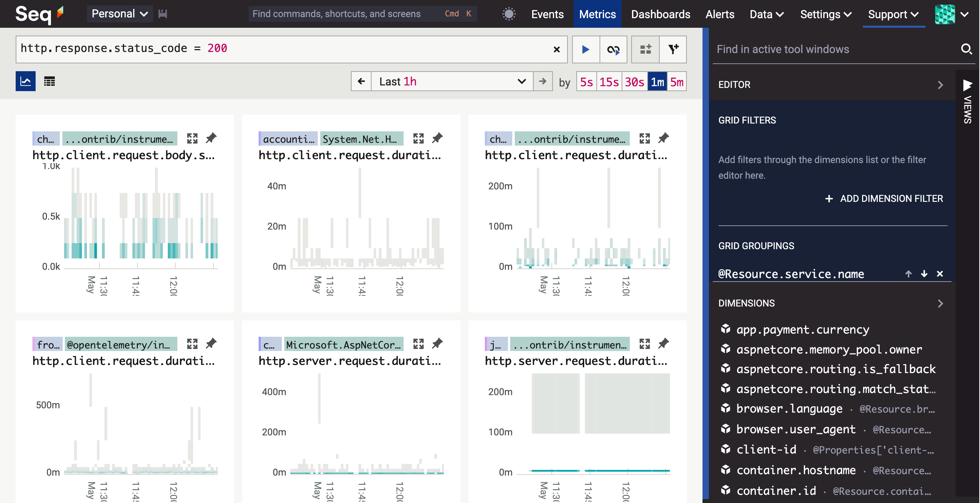Expand the fro... @opentelemetry chart
The image size is (980, 503).
192,344
